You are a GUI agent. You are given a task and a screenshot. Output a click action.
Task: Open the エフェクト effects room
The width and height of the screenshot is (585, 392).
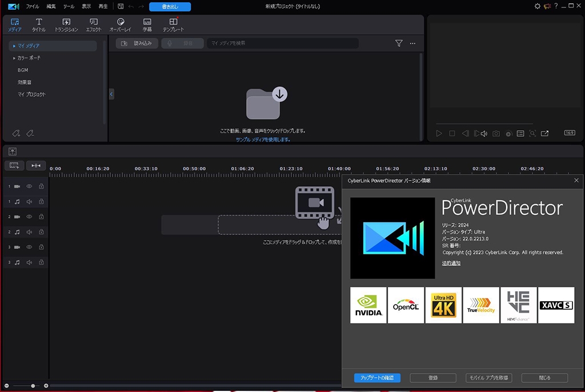93,25
